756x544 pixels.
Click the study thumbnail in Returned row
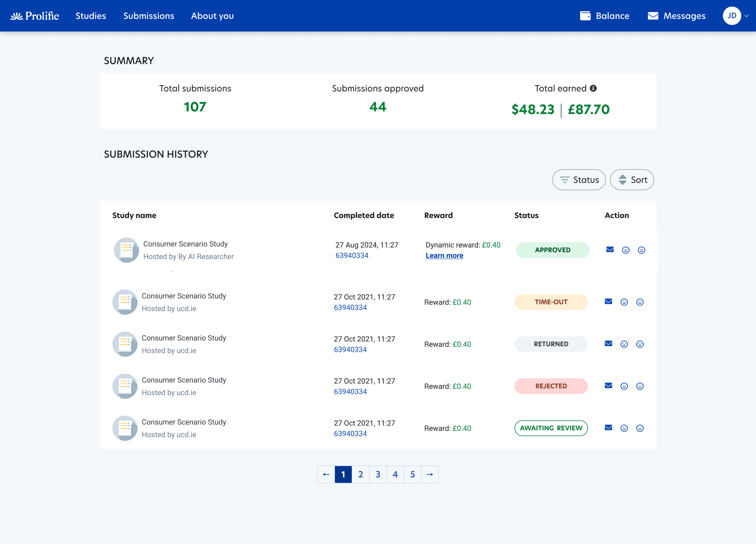click(125, 344)
